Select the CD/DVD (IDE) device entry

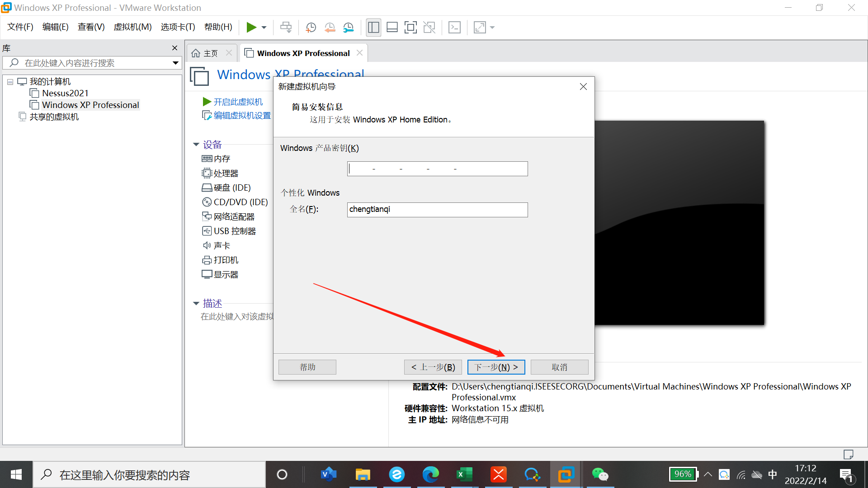(235, 202)
